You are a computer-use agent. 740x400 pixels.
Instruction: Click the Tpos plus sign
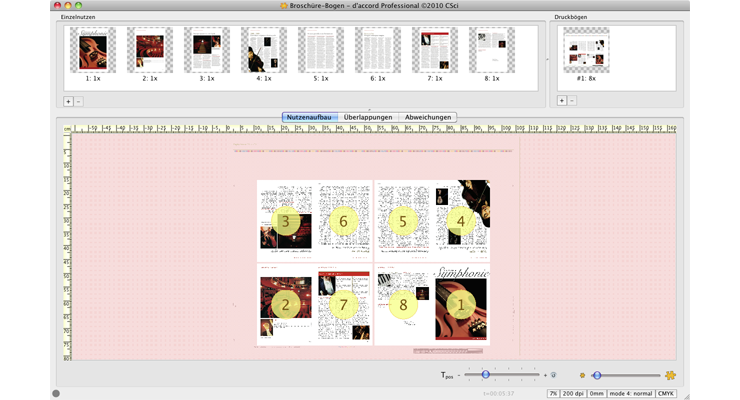click(545, 375)
